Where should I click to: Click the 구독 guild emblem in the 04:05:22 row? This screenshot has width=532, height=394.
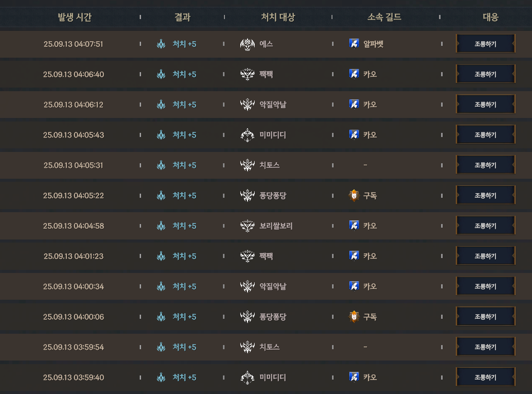pos(354,195)
